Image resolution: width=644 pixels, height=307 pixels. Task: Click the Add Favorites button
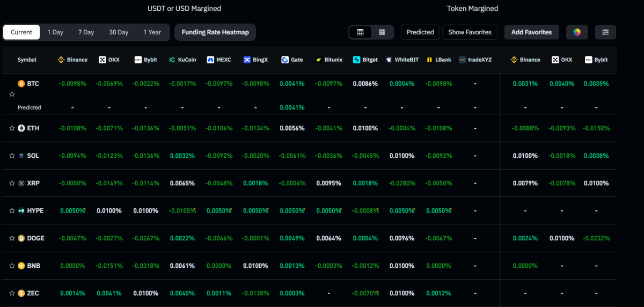pos(531,32)
